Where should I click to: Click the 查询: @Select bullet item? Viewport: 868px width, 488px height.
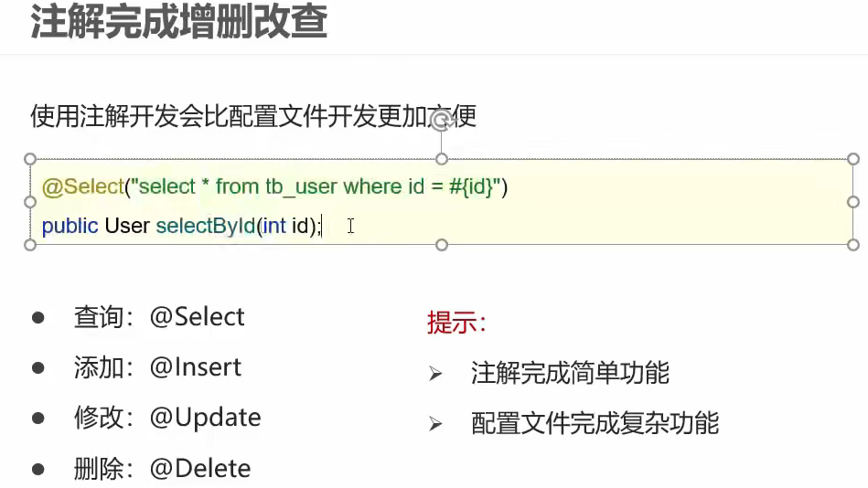(x=159, y=317)
